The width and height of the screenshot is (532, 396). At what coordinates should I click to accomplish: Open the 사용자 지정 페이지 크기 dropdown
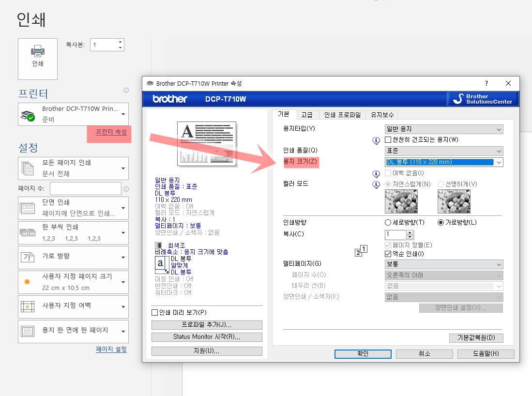click(x=73, y=282)
